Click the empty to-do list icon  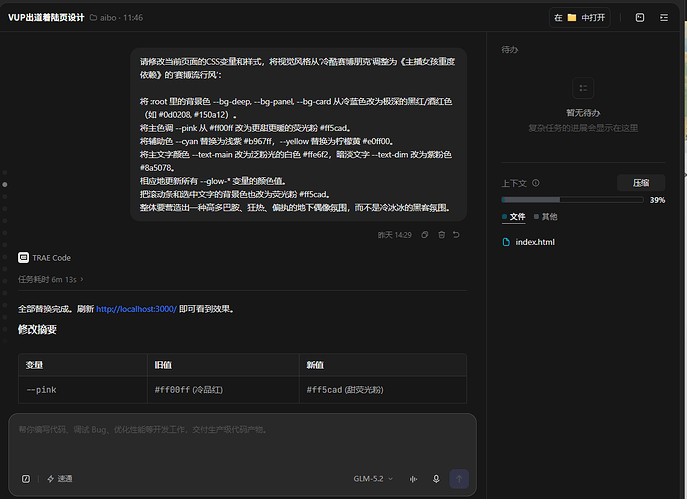click(583, 88)
